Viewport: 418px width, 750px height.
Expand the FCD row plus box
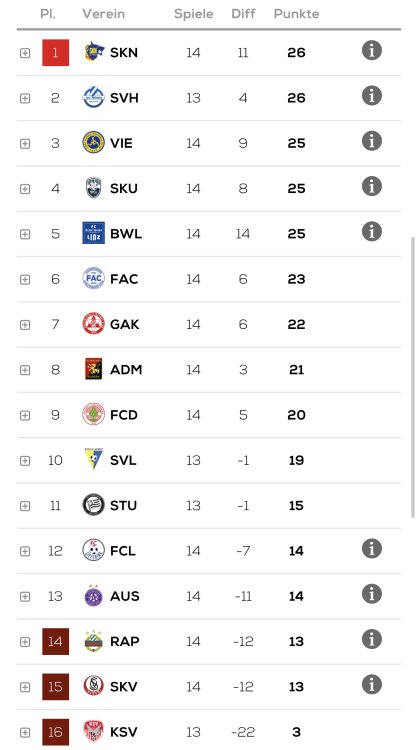[x=25, y=415]
